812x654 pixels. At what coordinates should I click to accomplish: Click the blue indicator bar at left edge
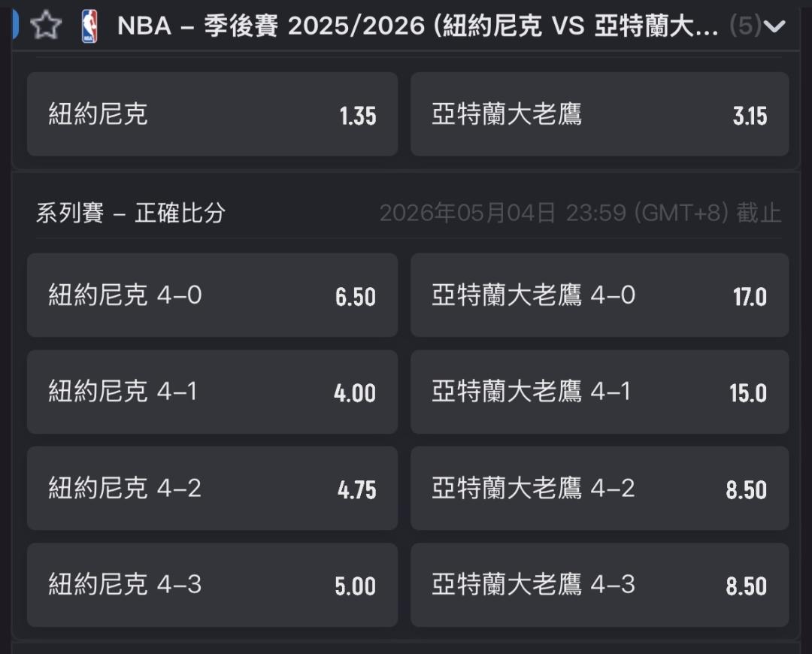point(15,25)
